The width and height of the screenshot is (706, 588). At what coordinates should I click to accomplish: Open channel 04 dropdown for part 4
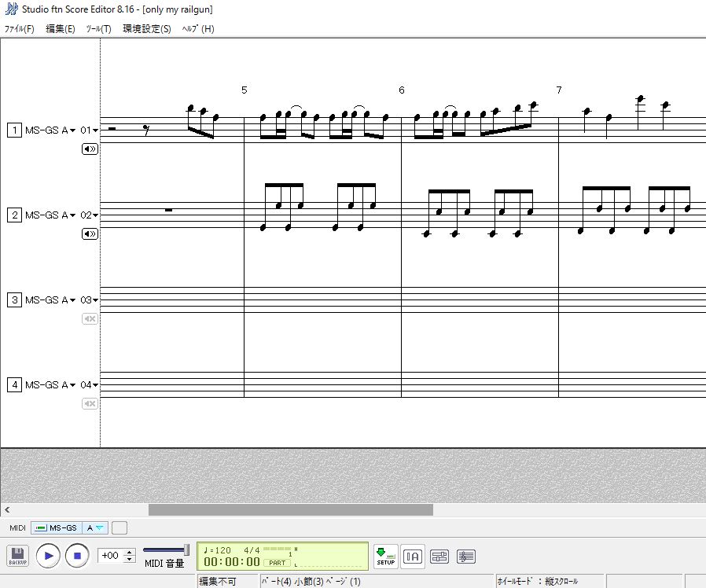[x=89, y=385]
